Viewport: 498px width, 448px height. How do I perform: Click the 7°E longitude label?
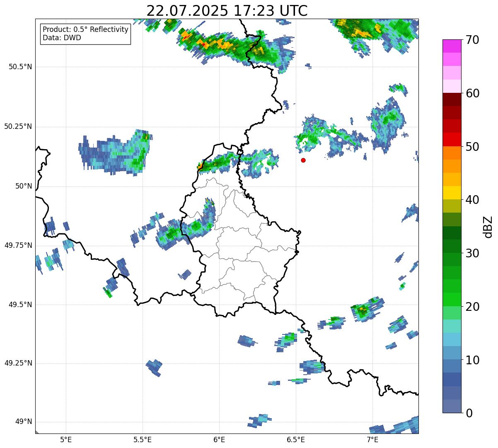pos(372,439)
